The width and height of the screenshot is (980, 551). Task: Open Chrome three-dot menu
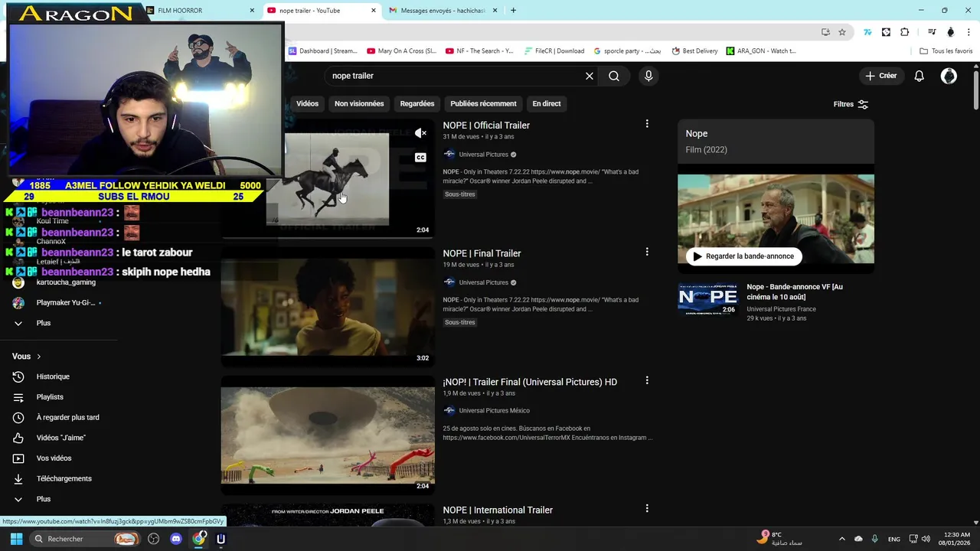pyautogui.click(x=969, y=32)
